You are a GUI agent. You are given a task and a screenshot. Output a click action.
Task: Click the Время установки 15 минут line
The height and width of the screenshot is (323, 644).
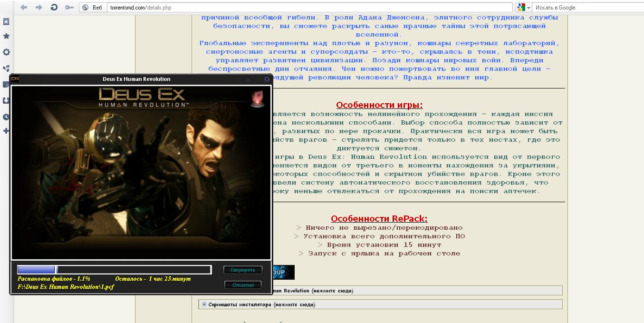tap(379, 245)
